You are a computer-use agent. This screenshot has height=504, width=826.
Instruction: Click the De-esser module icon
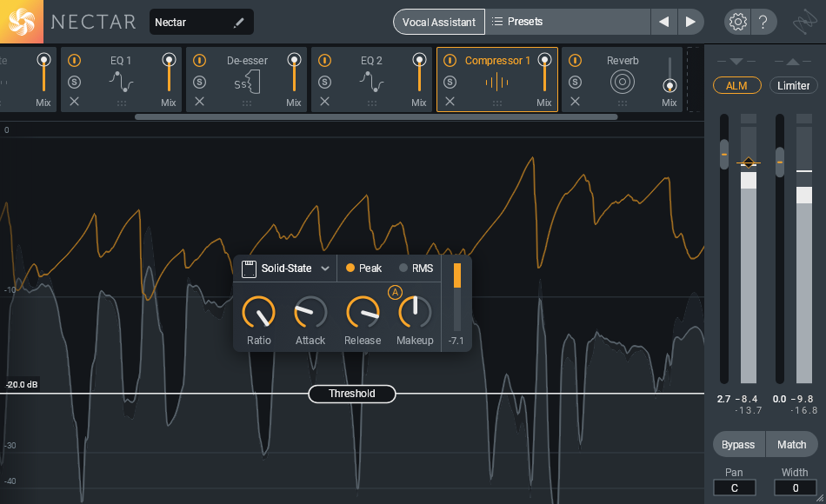click(x=247, y=83)
